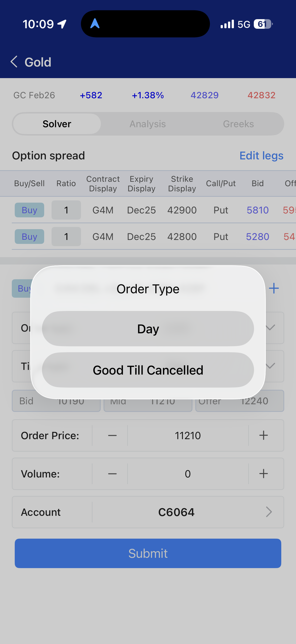This screenshot has width=296, height=644.
Task: Decrease Order Price with the minus button
Action: [112, 435]
